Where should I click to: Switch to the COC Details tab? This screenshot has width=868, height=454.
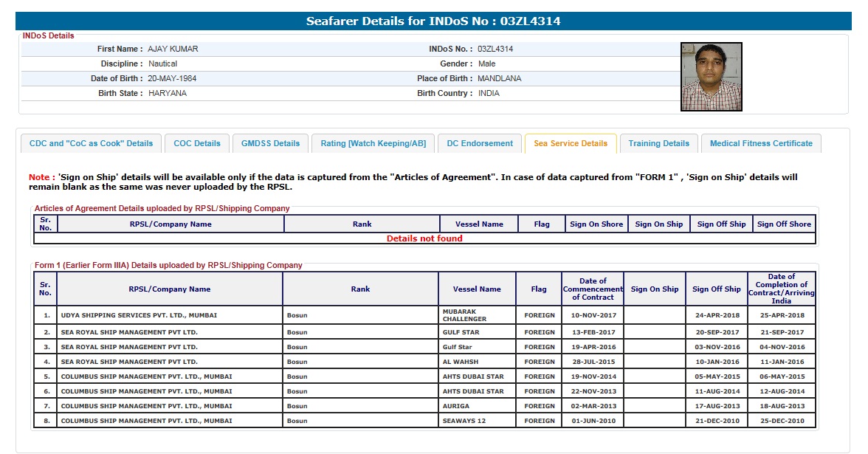(197, 143)
